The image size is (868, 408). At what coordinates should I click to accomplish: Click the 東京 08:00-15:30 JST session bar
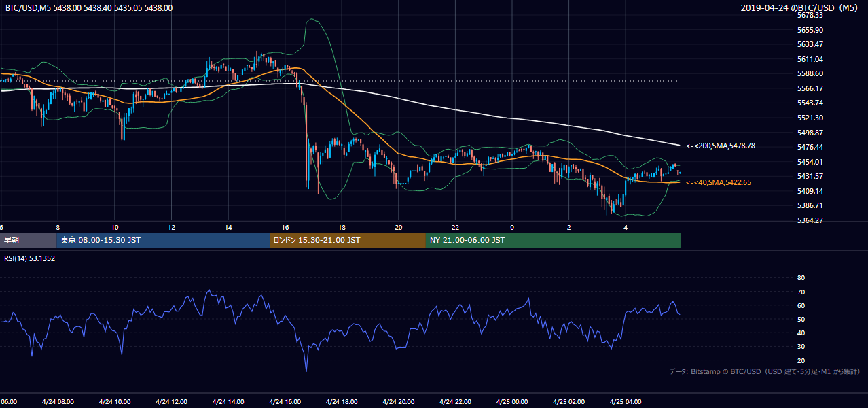pos(163,240)
